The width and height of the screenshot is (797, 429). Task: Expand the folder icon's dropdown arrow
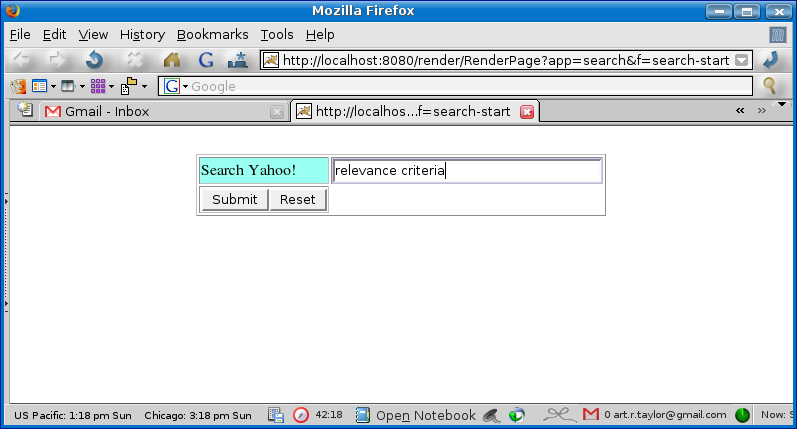point(144,86)
